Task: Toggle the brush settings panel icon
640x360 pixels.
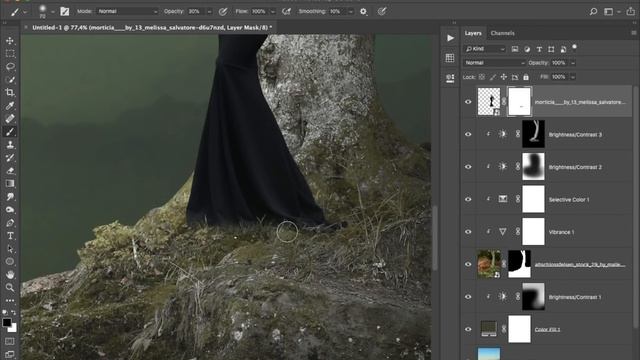Action: 64,11
